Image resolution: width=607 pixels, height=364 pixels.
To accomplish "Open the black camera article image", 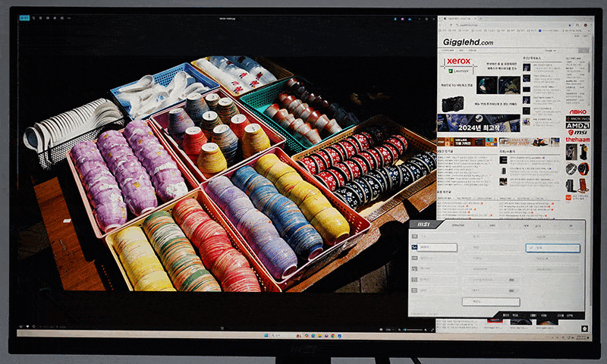I will pos(452,104).
